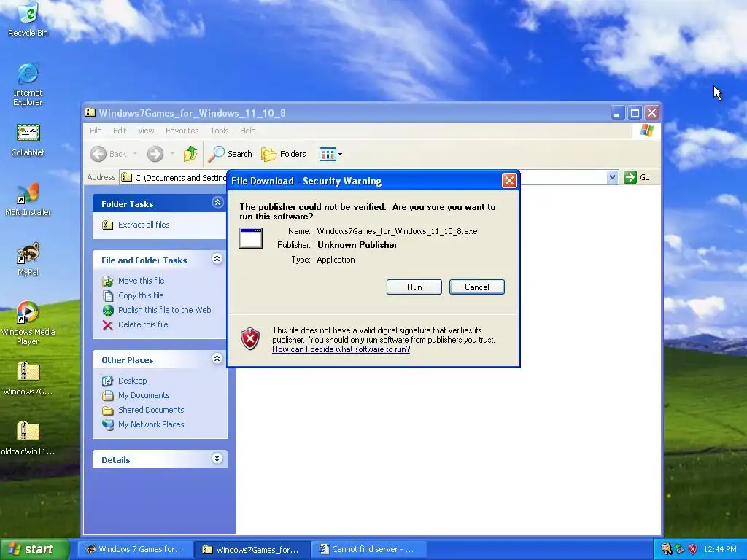
Task: Launch Internet Explorer from the desktop
Action: point(28,84)
